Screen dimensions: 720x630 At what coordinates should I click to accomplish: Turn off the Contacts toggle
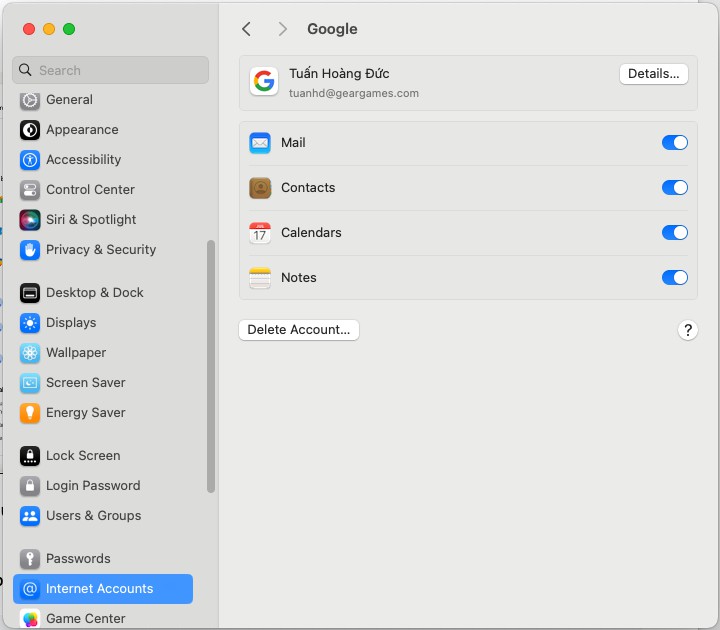675,188
